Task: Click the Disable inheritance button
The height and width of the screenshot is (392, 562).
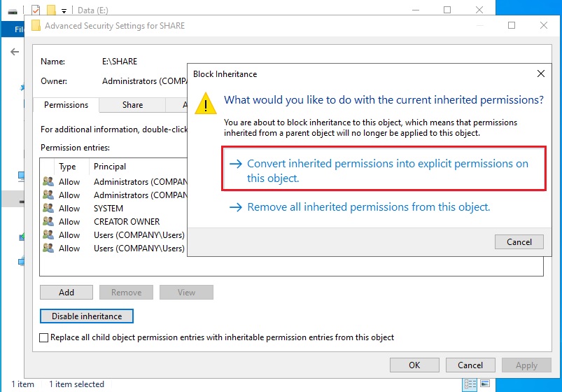Action: click(87, 316)
